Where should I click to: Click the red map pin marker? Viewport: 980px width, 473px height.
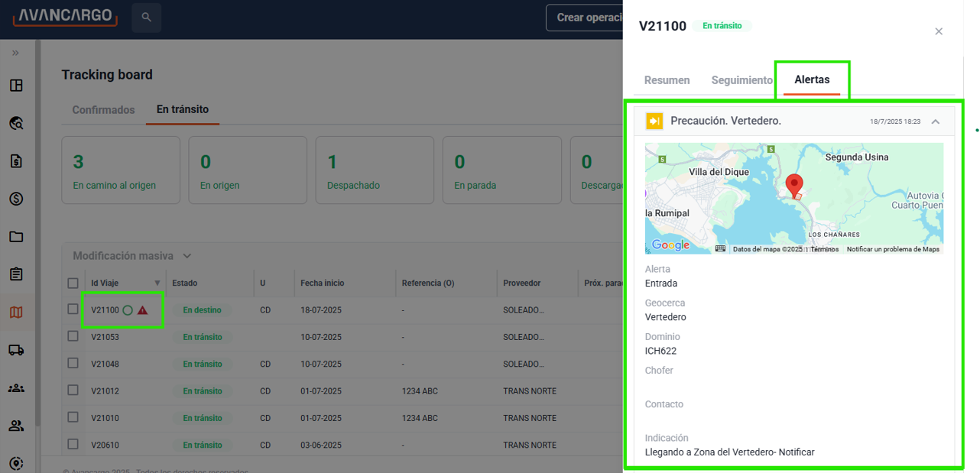(794, 186)
